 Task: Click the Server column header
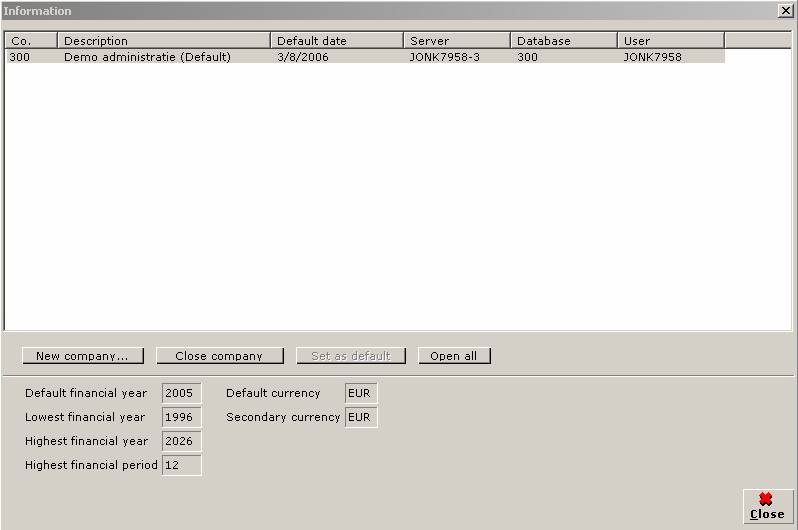click(456, 41)
